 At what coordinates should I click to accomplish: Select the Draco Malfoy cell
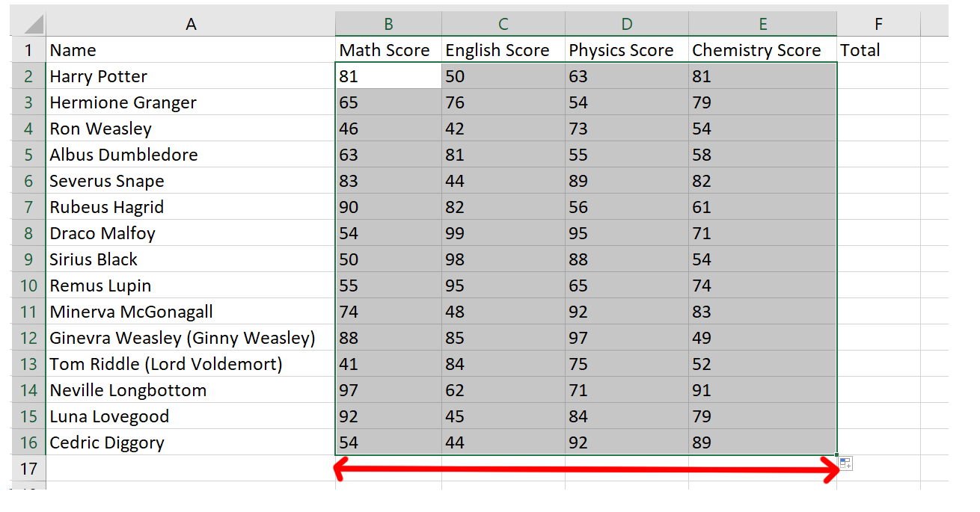pos(191,233)
